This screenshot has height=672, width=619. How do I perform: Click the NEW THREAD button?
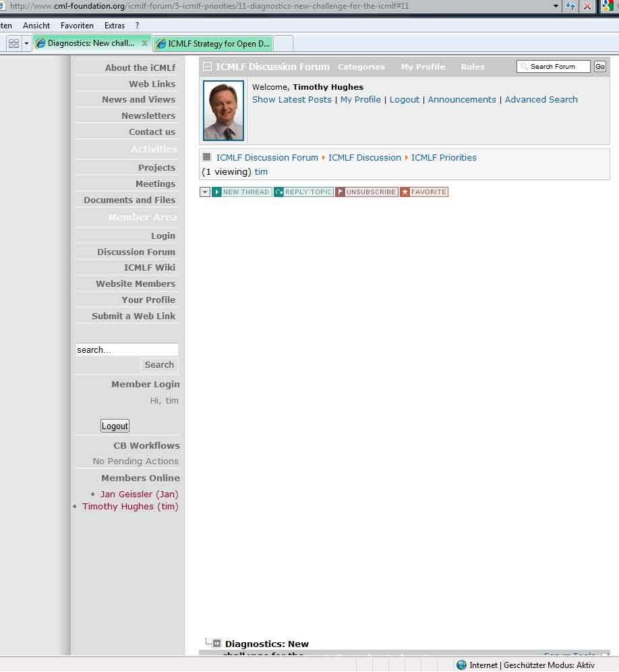point(241,192)
